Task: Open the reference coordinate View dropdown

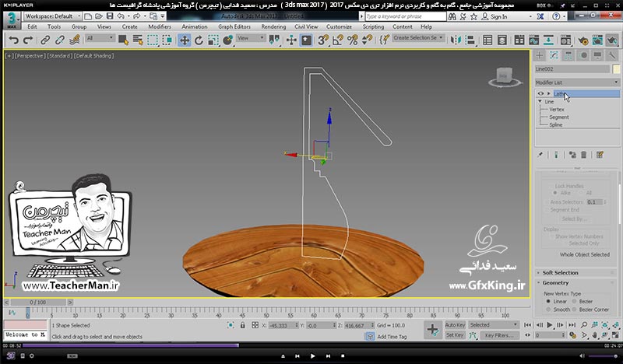Action: click(250, 38)
